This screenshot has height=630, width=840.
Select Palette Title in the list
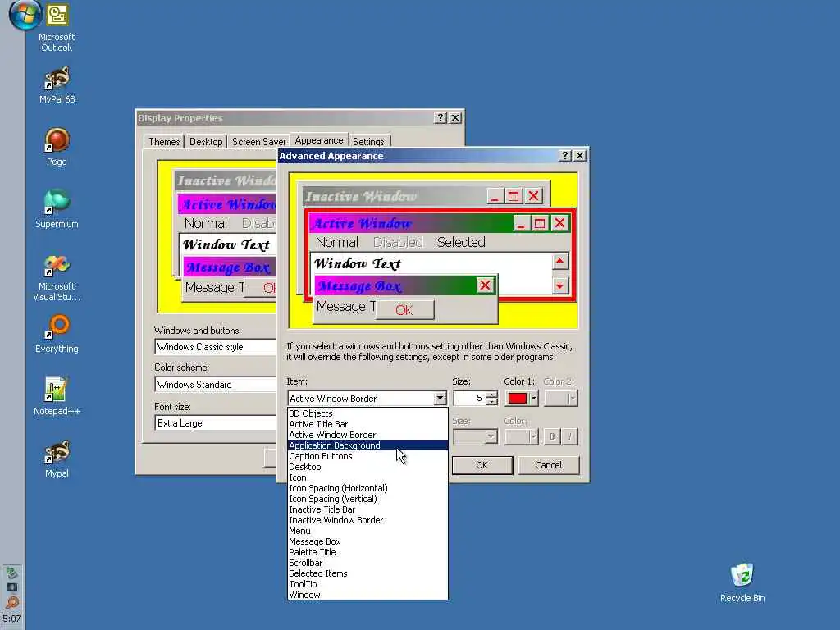tap(367, 552)
